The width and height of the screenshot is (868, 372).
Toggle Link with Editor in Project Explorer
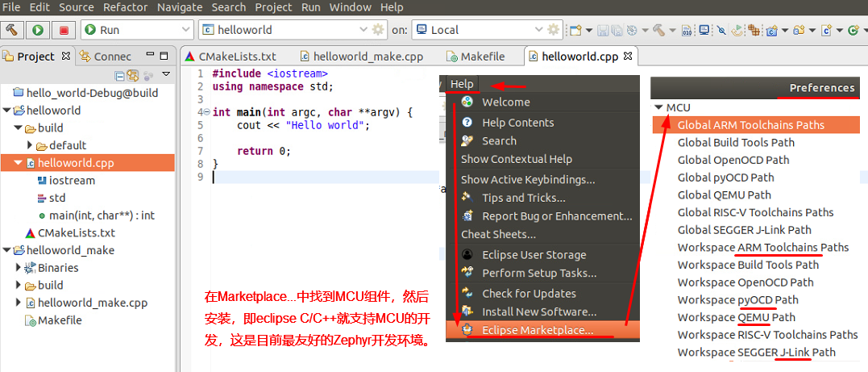pos(132,75)
